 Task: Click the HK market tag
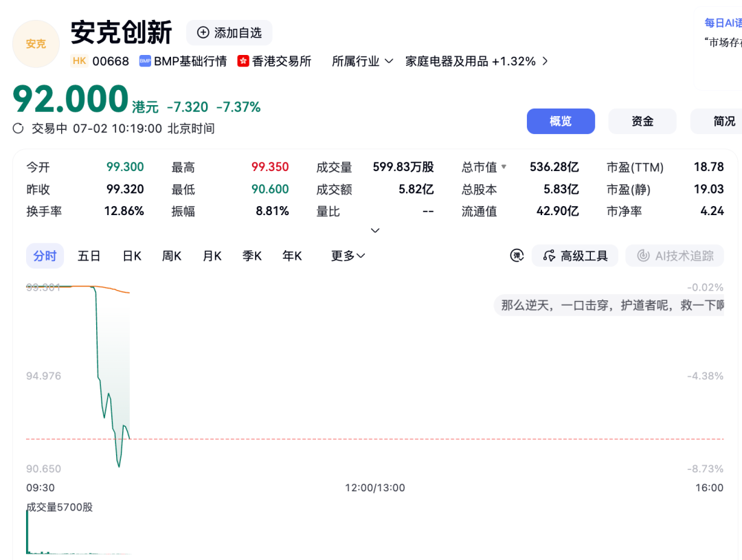click(x=80, y=60)
